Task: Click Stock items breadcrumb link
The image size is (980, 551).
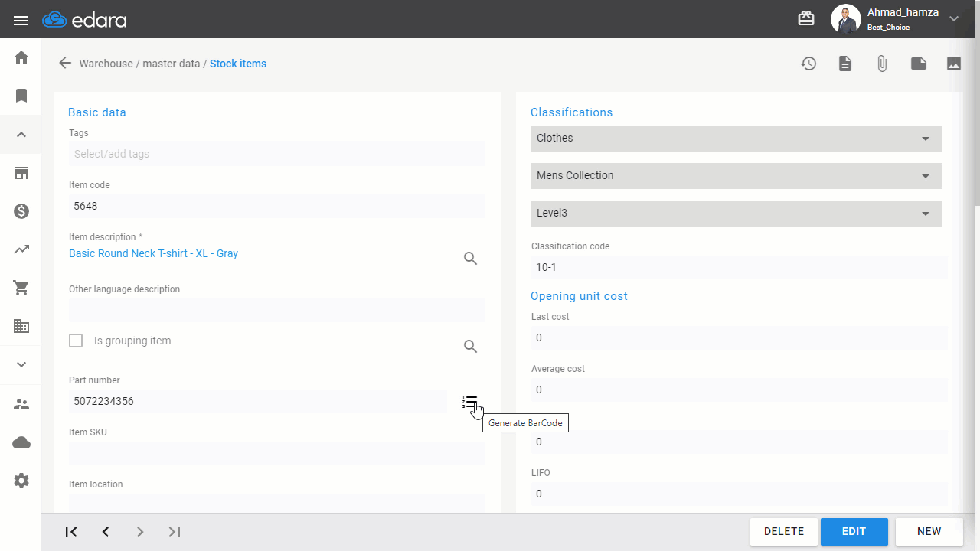Action: point(238,64)
